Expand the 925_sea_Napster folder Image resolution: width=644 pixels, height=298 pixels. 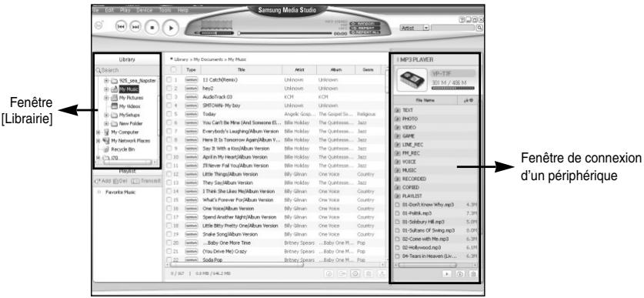[x=106, y=81]
